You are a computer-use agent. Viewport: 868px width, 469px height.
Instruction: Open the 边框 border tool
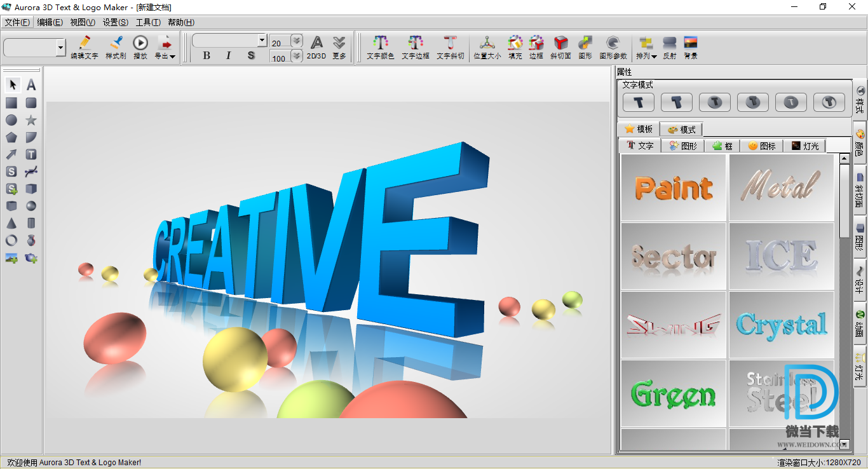(x=536, y=48)
